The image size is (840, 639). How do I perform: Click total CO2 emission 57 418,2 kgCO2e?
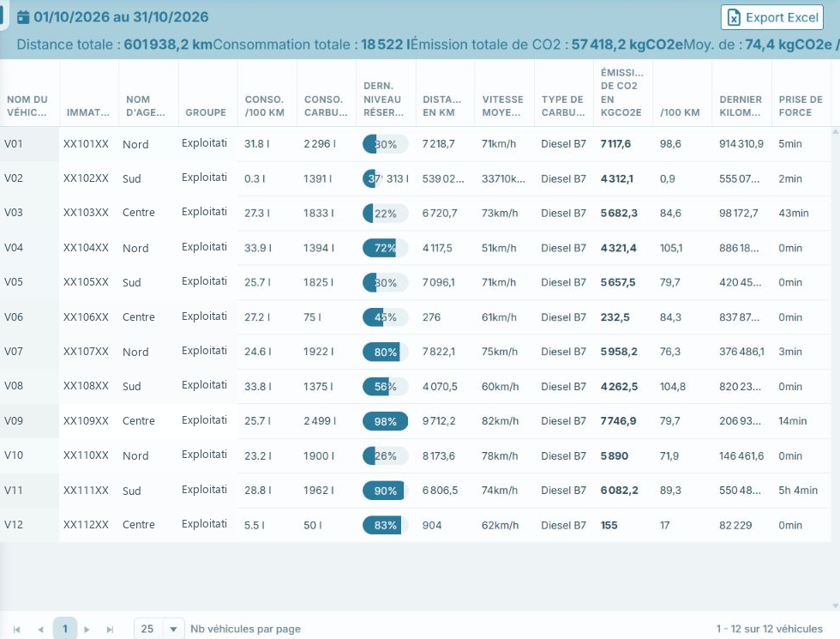[627, 45]
